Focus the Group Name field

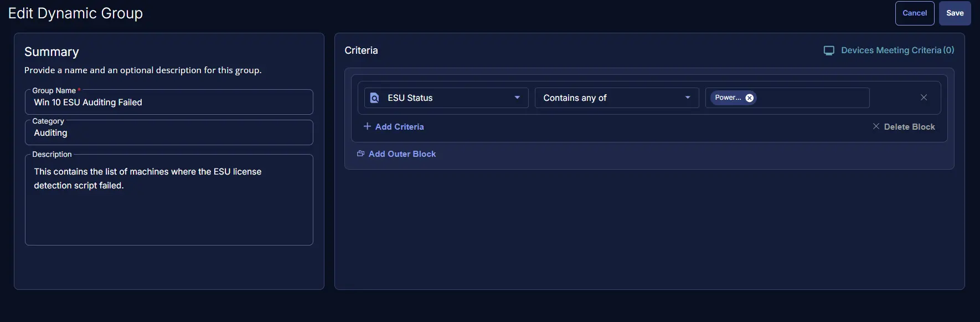click(169, 103)
